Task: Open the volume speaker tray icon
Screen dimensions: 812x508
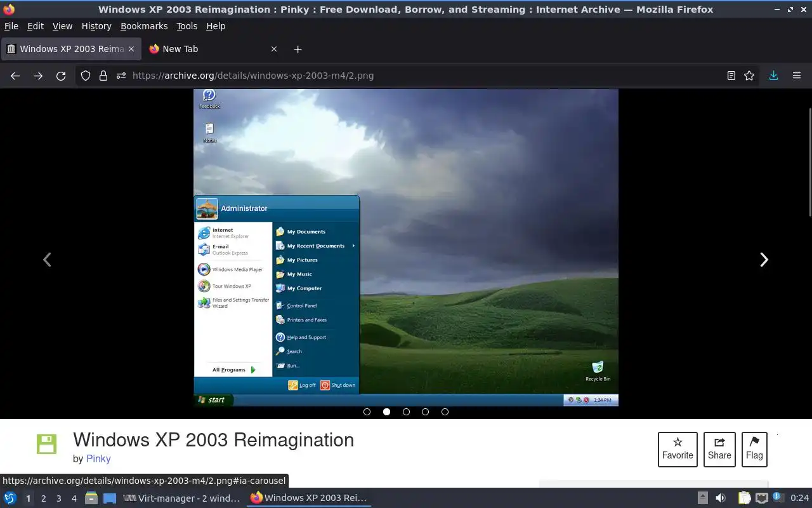Action: pos(721,498)
